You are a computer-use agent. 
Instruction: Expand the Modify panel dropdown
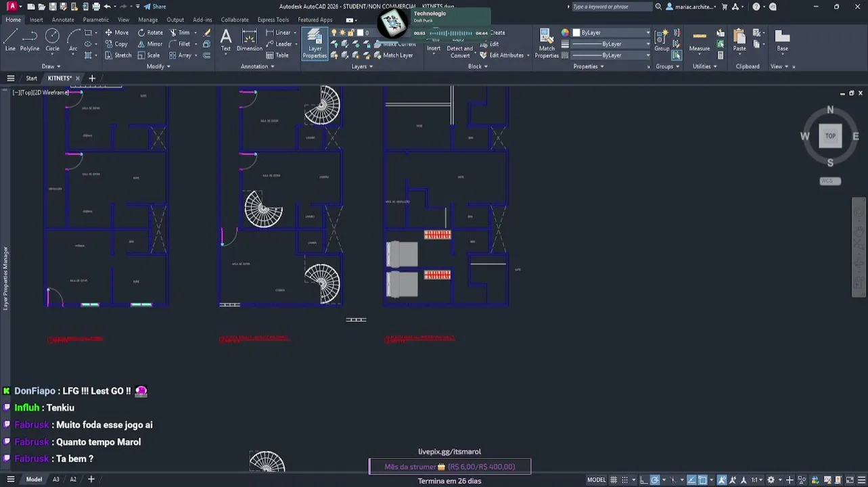point(158,66)
